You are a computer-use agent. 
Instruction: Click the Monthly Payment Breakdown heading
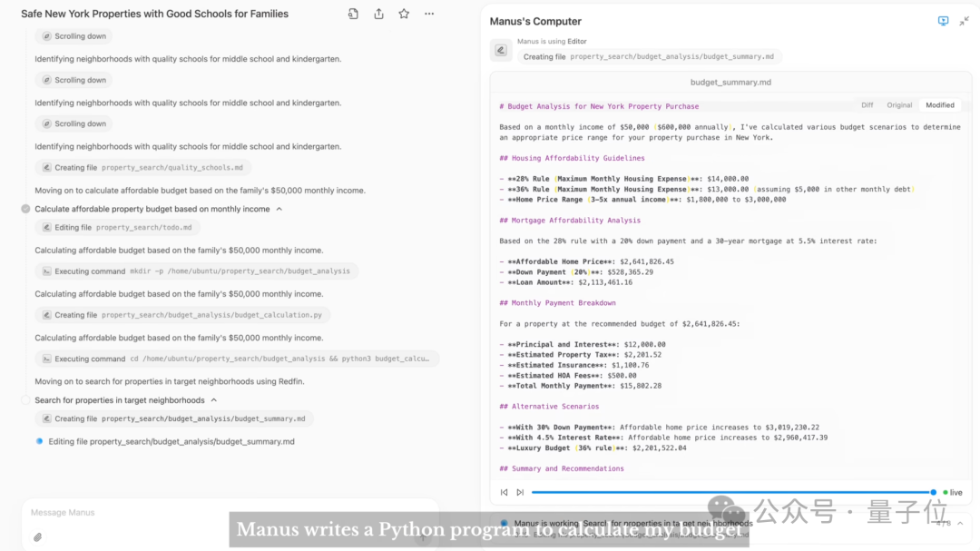click(x=557, y=302)
